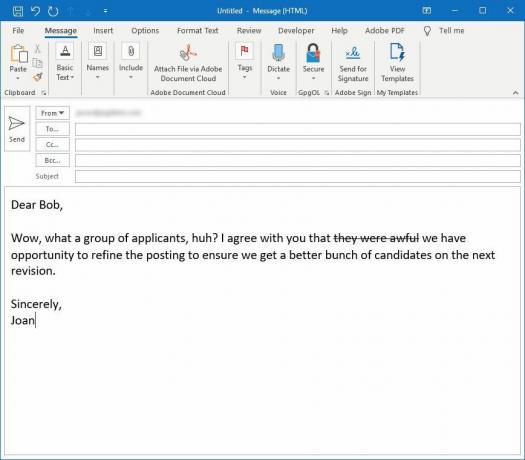This screenshot has height=460, width=525.
Task: Expand the Secure dropdown
Action: [313, 63]
